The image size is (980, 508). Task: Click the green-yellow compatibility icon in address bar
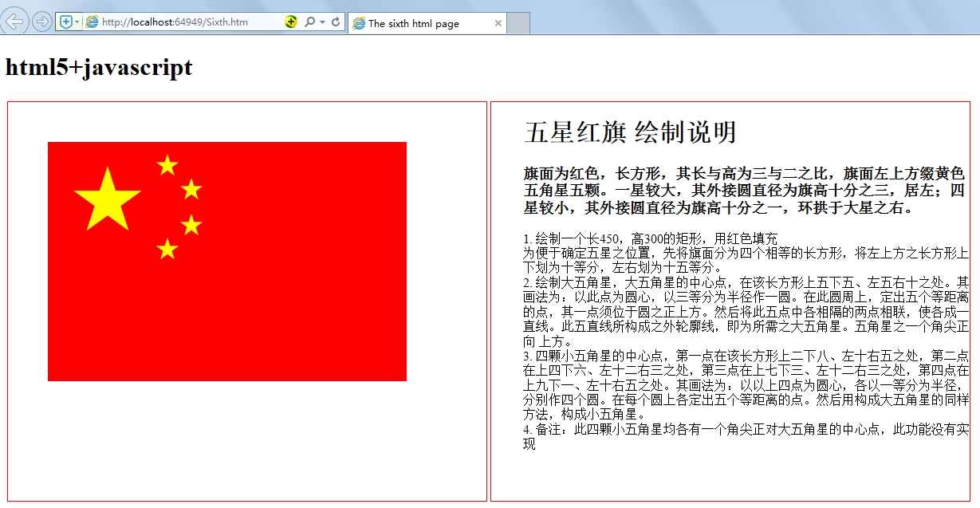click(291, 22)
